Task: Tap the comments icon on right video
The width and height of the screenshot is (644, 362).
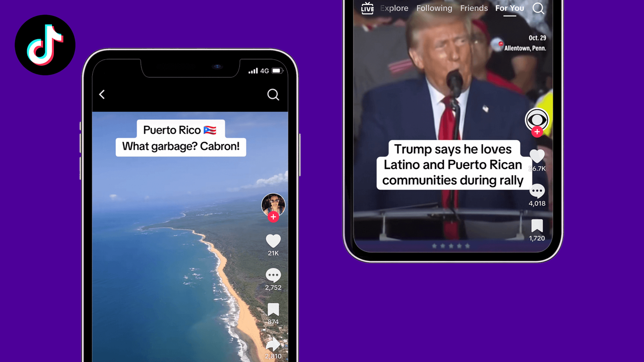Action: click(x=537, y=190)
